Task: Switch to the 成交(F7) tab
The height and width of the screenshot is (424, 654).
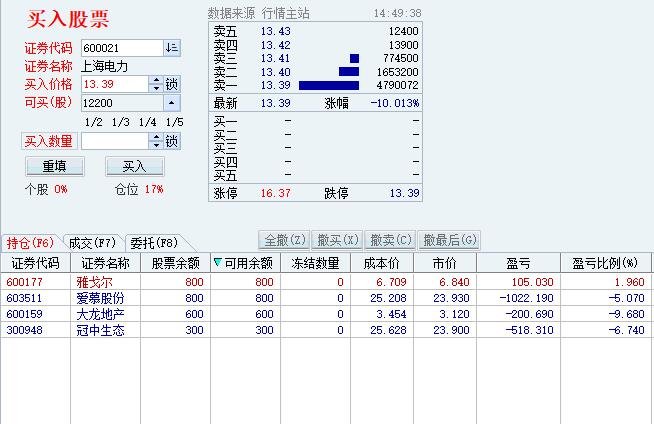Action: tap(92, 243)
